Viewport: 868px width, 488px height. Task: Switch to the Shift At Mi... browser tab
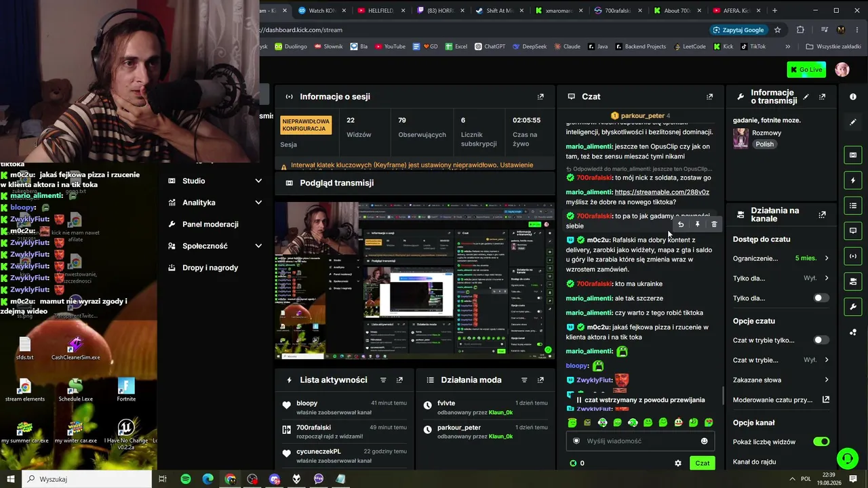coord(500,11)
